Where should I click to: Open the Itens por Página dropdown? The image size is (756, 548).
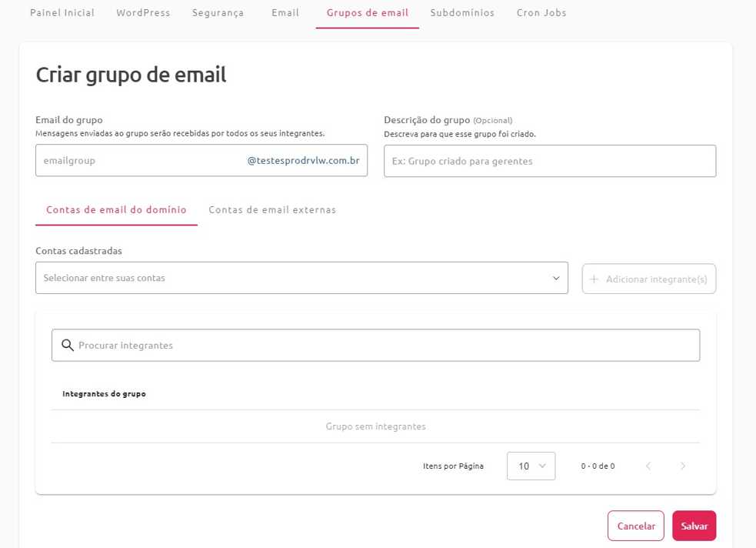(x=531, y=466)
